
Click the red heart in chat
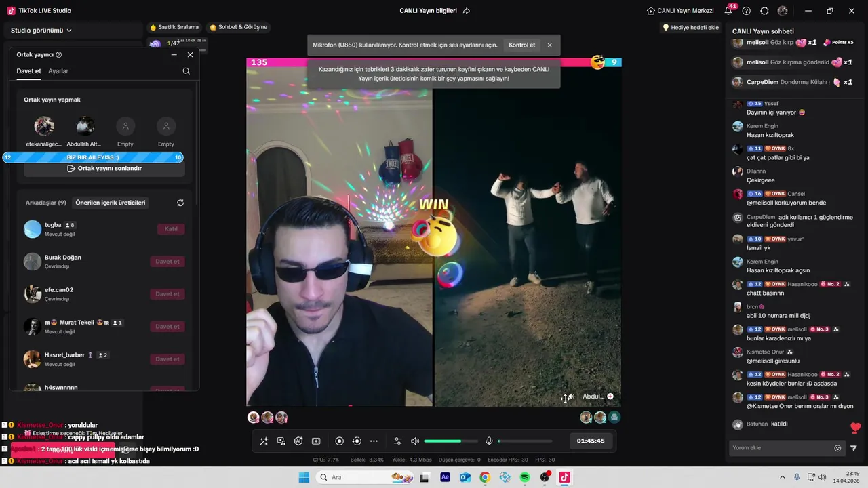click(x=855, y=428)
